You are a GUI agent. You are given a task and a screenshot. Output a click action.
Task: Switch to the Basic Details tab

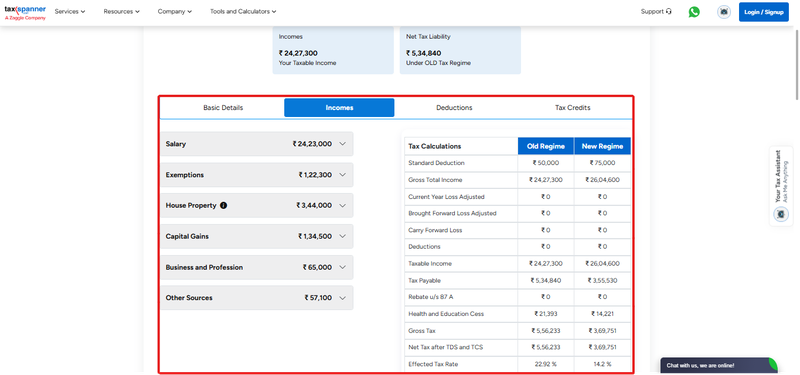click(x=223, y=108)
